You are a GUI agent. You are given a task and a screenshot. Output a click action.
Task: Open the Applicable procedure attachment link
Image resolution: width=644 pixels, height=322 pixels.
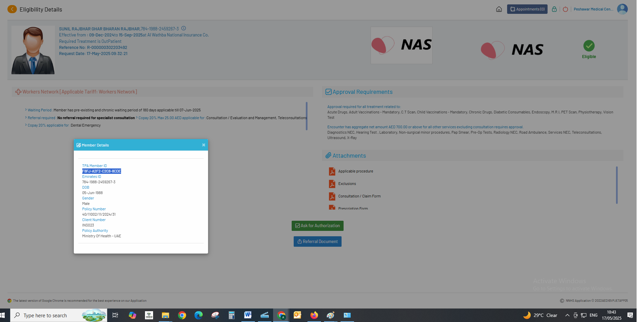pos(356,171)
